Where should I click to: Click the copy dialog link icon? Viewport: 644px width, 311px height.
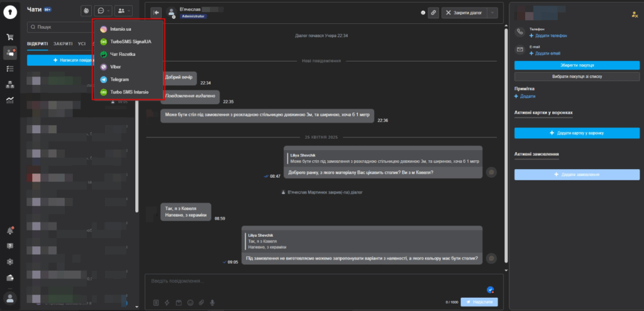point(433,13)
